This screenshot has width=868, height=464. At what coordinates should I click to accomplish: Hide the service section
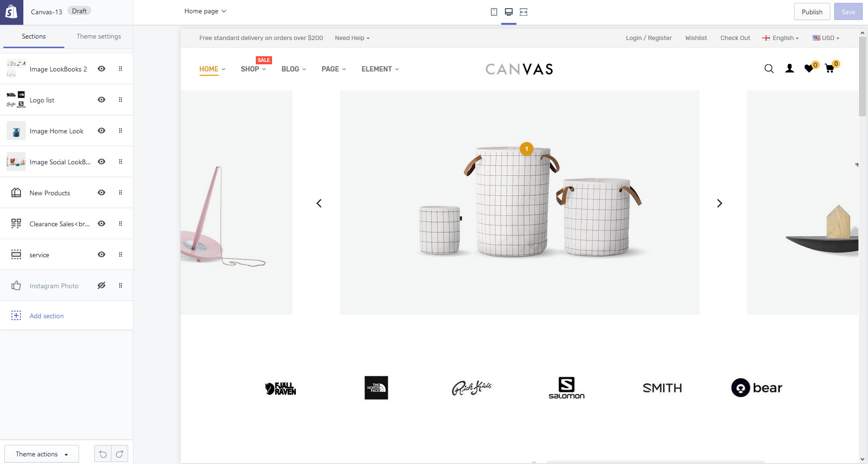[x=101, y=254]
